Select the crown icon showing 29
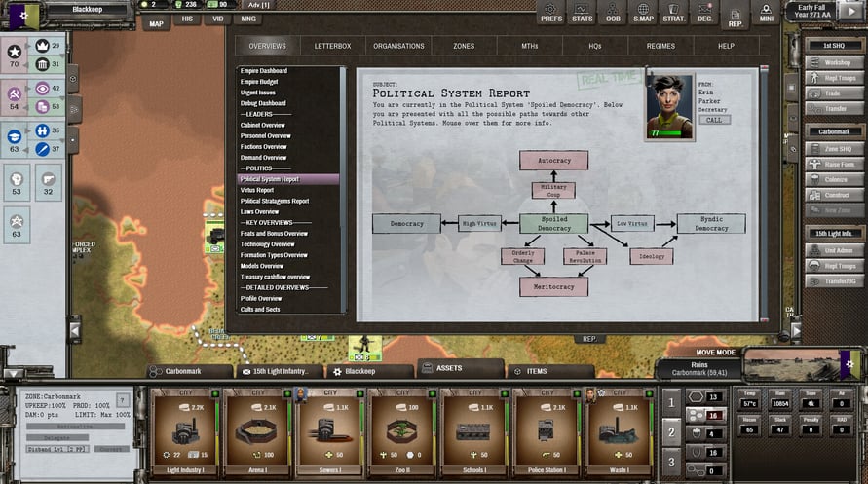Image resolution: width=868 pixels, height=484 pixels. [x=43, y=46]
